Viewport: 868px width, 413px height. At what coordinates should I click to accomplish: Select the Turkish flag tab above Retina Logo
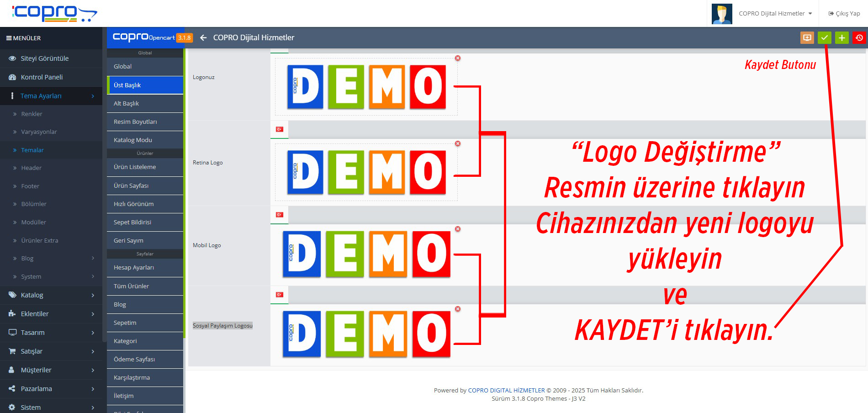279,129
